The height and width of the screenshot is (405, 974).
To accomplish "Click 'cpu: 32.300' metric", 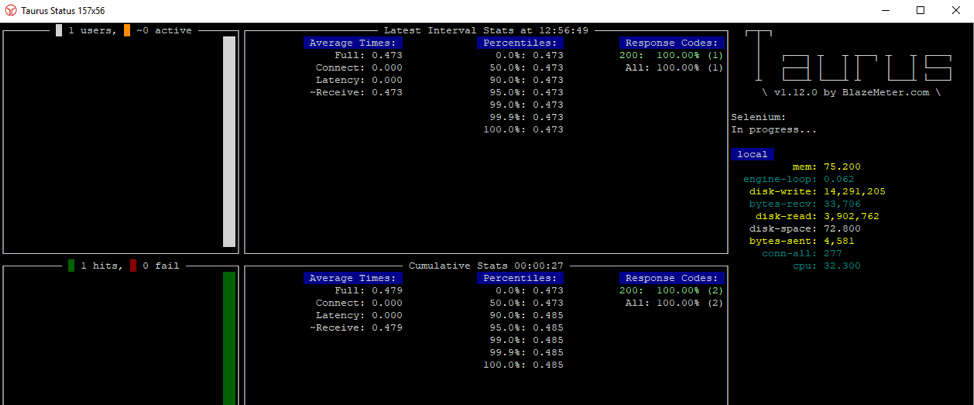I will coord(827,266).
